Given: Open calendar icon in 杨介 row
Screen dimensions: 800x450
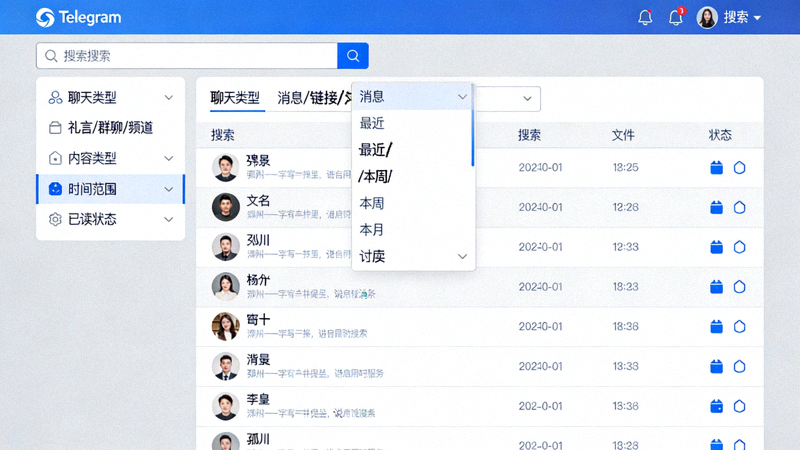Looking at the screenshot, I should [716, 287].
